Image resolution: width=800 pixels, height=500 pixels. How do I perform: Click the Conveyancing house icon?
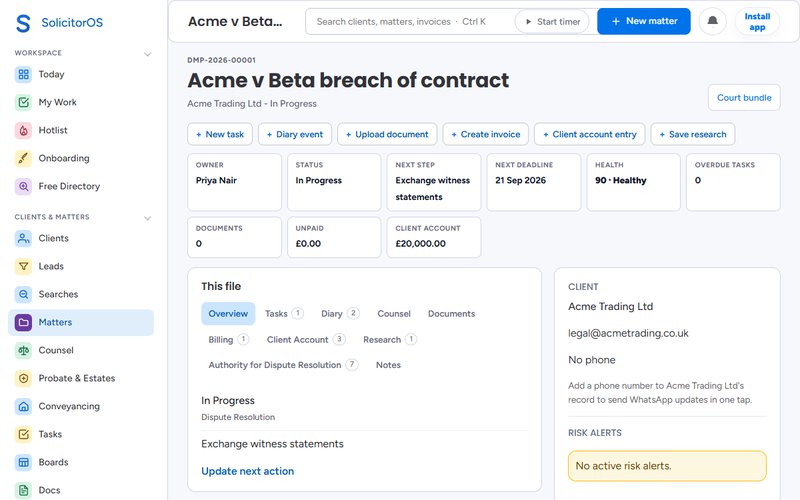23,407
